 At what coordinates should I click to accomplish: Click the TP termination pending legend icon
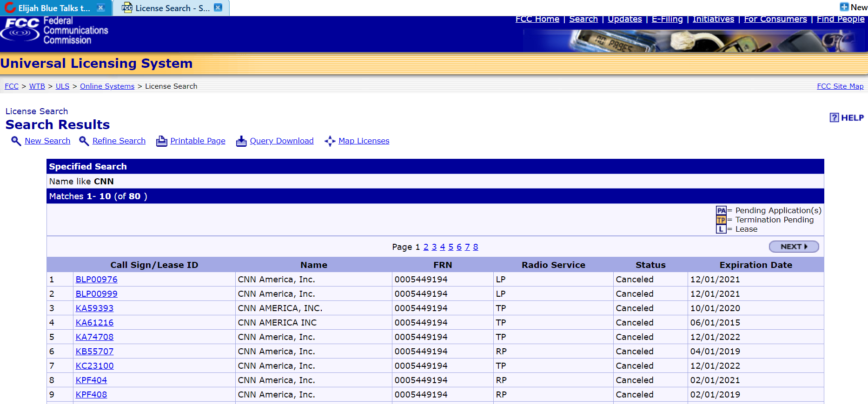point(721,220)
